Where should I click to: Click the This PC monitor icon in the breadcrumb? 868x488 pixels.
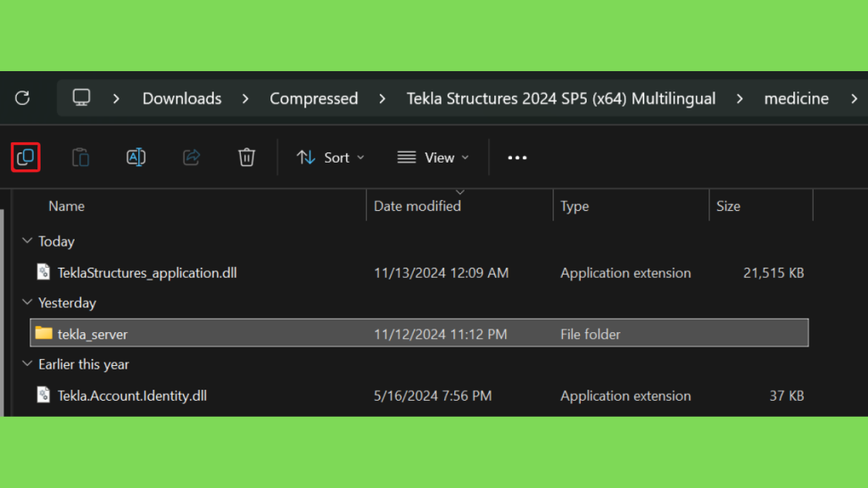coord(81,98)
